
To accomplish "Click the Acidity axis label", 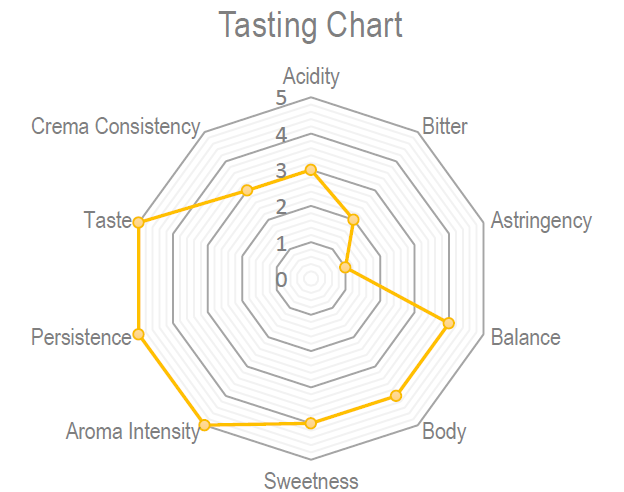I will (311, 76).
